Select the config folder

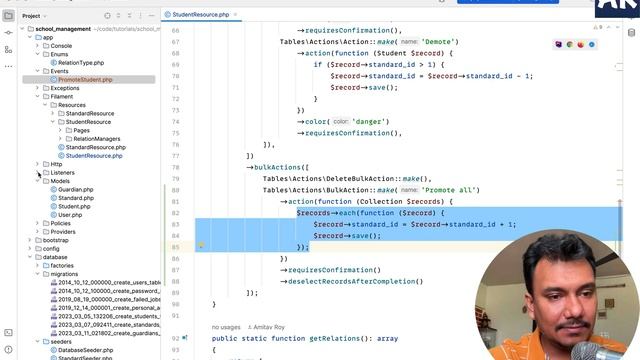(x=51, y=249)
